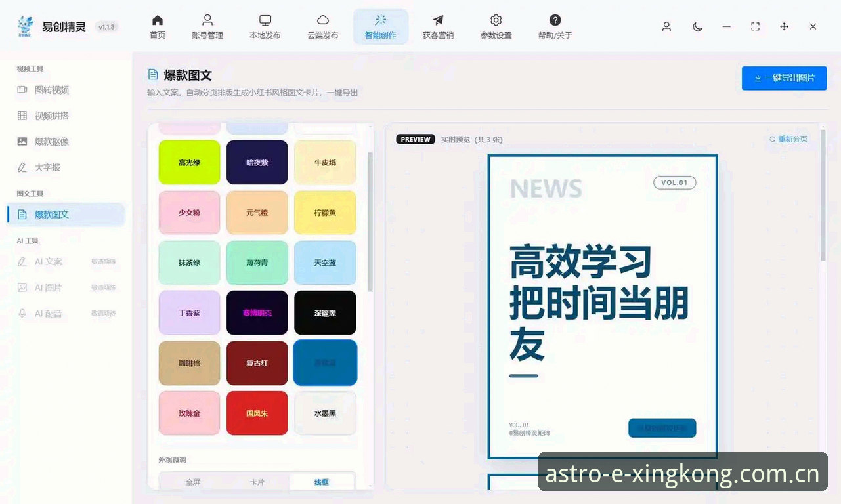Viewport: 841px width, 504px height.
Task: Choose the 暗夜紫 color theme
Action: click(257, 162)
